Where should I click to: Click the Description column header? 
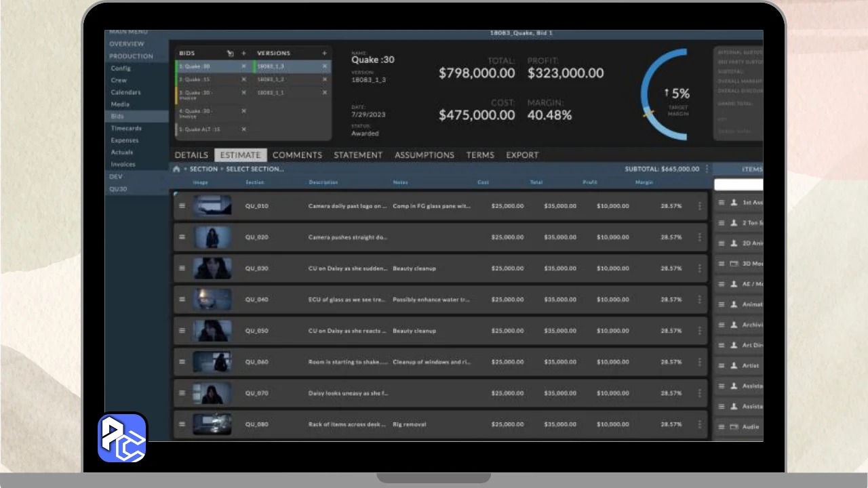click(323, 182)
